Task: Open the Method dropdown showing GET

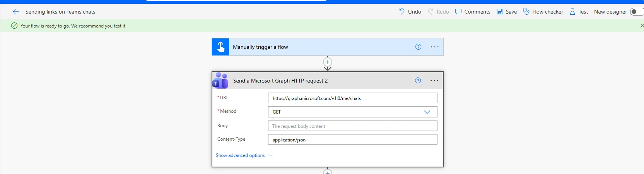Action: (x=352, y=112)
